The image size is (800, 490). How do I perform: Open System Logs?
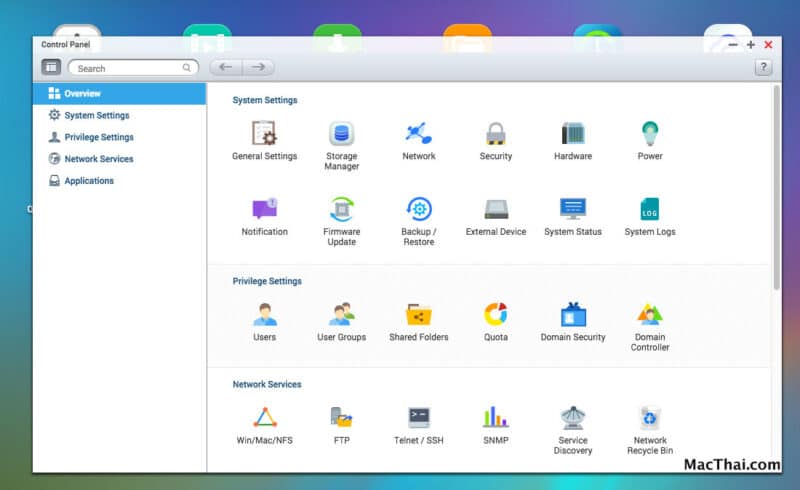coord(650,210)
